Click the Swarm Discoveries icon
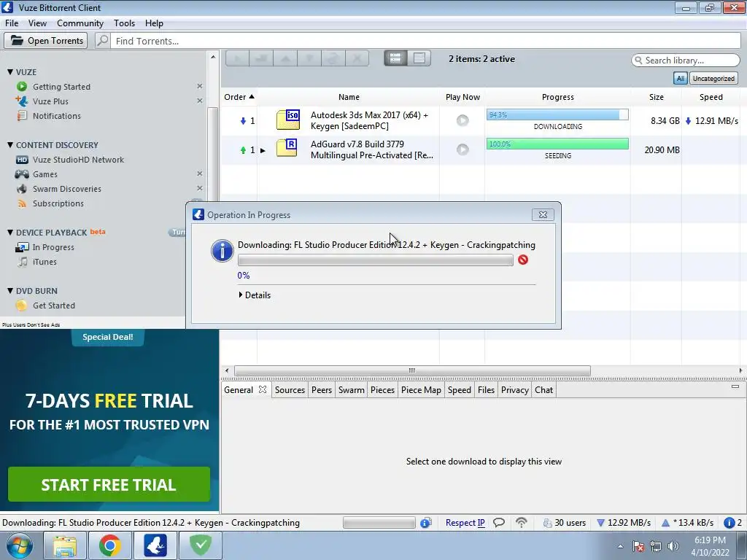747x560 pixels. pos(22,189)
